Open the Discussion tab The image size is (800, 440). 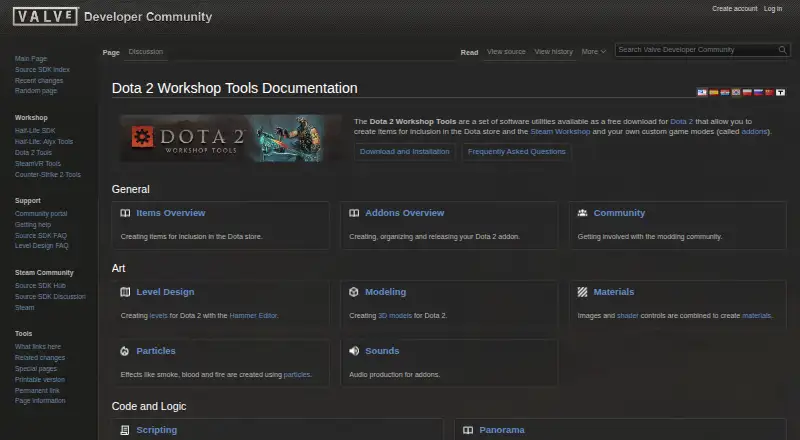coord(145,52)
